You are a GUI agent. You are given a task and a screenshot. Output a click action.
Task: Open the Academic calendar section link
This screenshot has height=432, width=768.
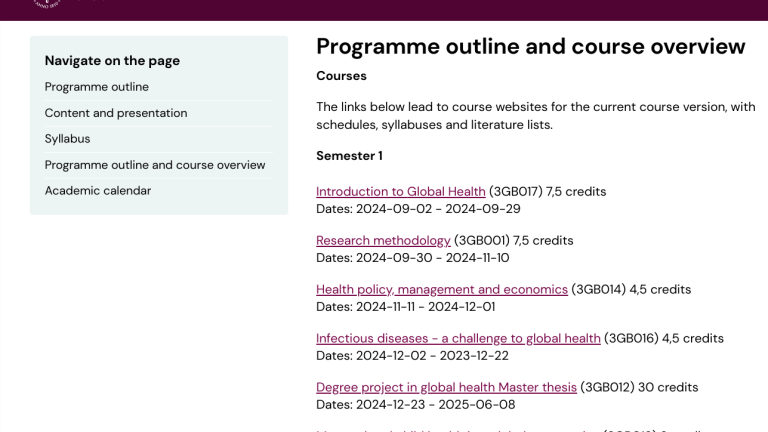coord(97,191)
